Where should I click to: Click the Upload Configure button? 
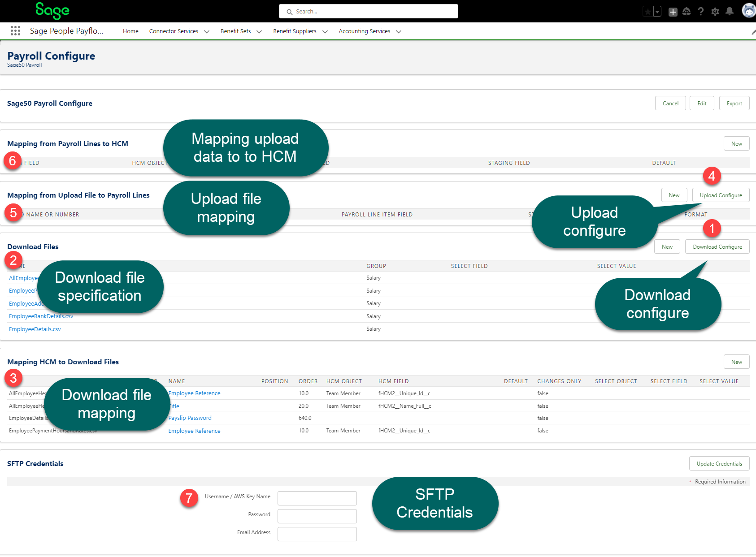721,195
